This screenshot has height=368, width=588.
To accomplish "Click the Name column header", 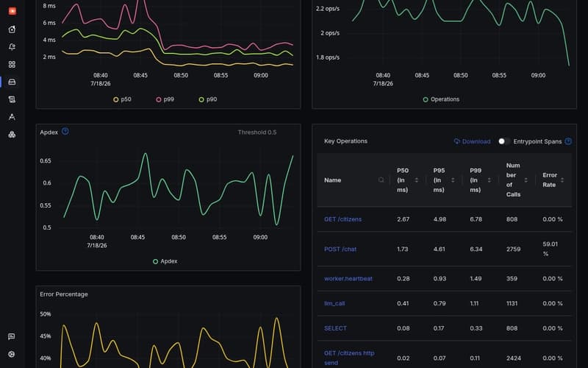I will pyautogui.click(x=333, y=180).
